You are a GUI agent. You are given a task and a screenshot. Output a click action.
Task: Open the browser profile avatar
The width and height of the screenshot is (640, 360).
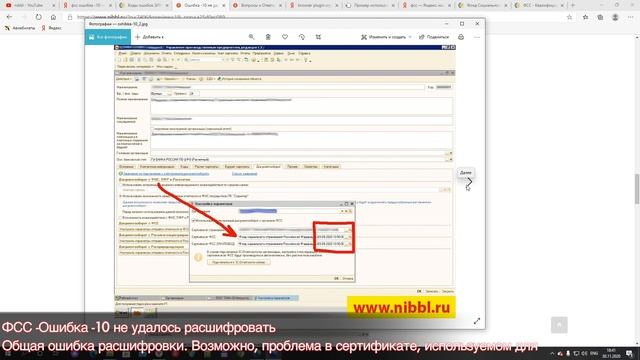pos(615,17)
